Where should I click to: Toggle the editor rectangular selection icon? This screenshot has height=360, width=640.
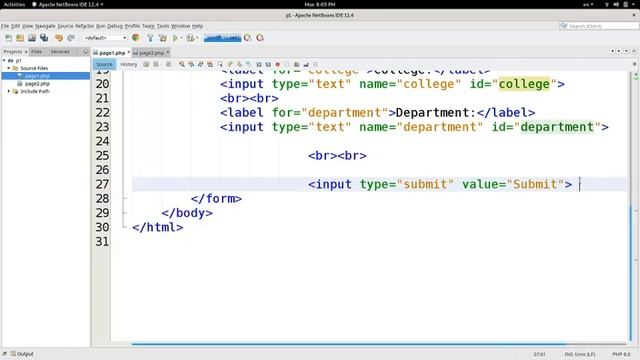[x=220, y=64]
